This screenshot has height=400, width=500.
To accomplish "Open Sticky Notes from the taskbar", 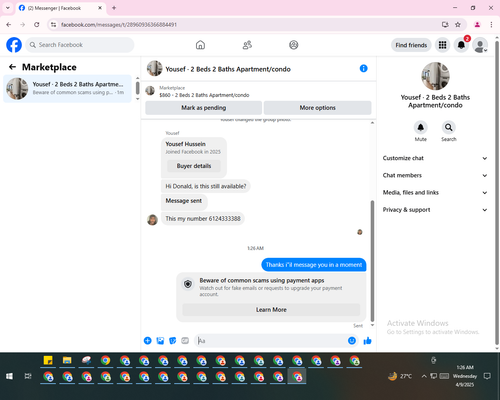I will pos(48,360).
